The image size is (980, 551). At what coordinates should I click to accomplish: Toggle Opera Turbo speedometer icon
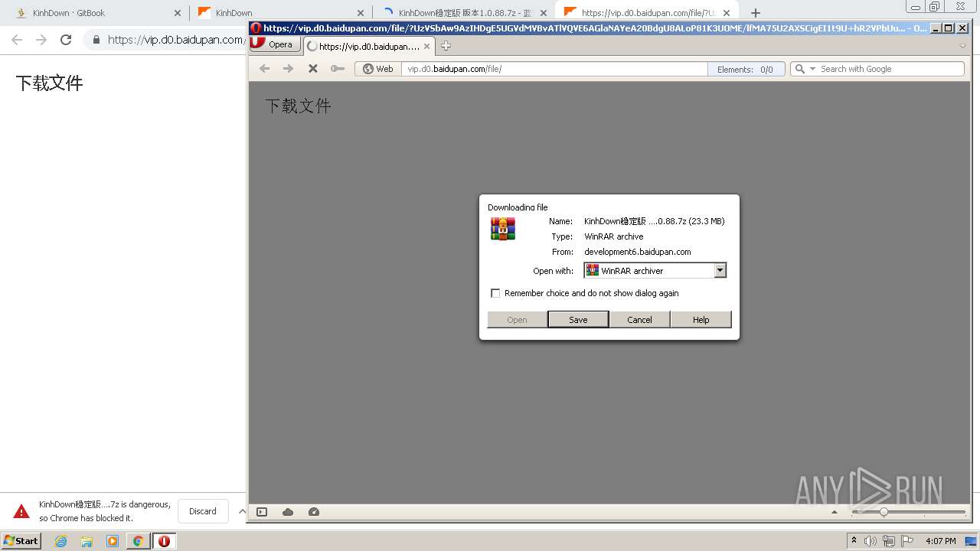(x=313, y=512)
